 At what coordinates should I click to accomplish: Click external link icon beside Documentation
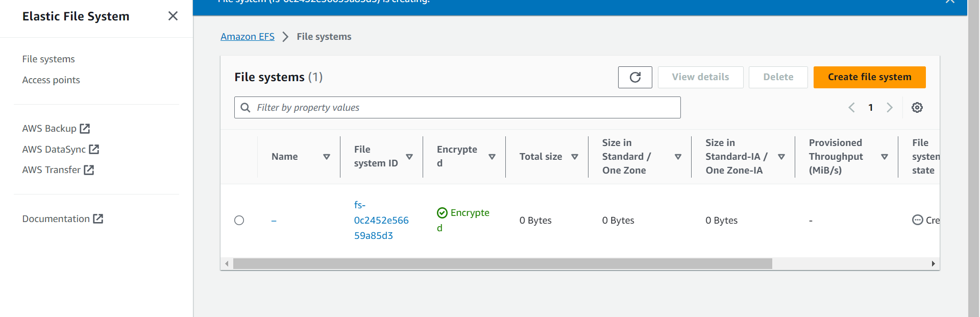click(98, 219)
